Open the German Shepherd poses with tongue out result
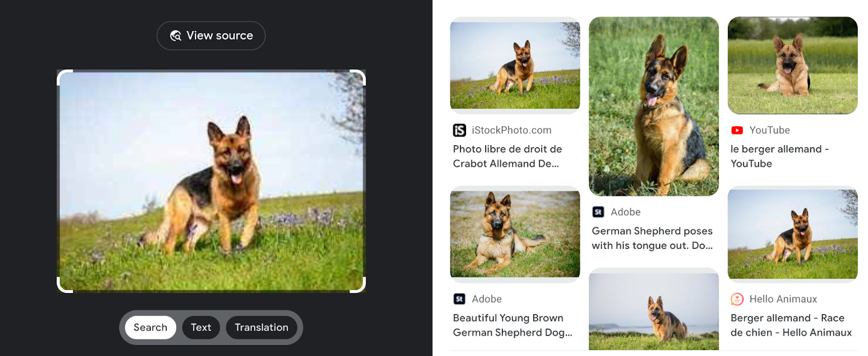Screen dimensions: 868x356 (x=652, y=238)
